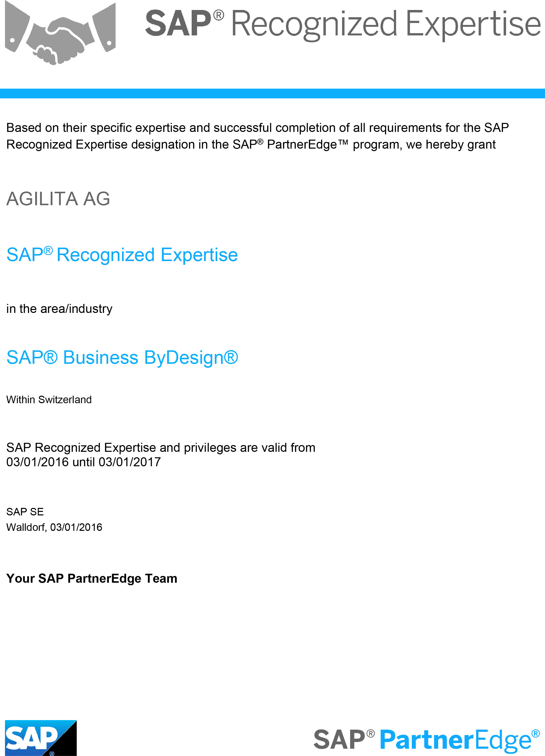The image size is (545, 756).
Task: Click the 'Based on their specific expertise' paragraph
Action: [x=258, y=136]
